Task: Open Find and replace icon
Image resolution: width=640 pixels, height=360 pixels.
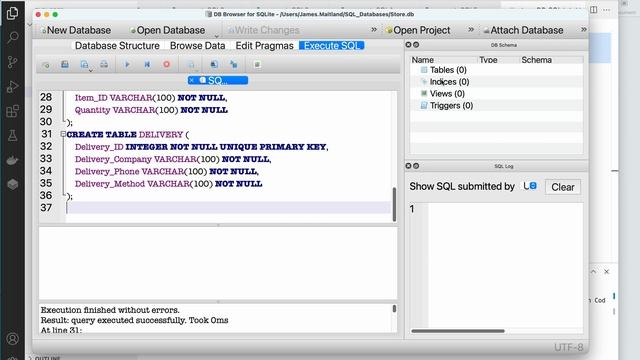Action: pos(233,64)
